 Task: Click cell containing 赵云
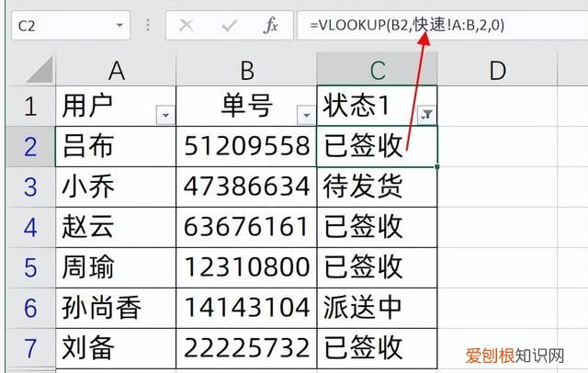[116, 227]
